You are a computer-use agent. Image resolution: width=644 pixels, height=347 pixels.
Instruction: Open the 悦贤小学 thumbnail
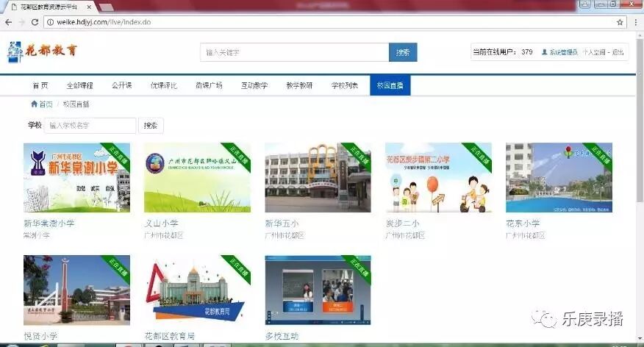(76, 290)
